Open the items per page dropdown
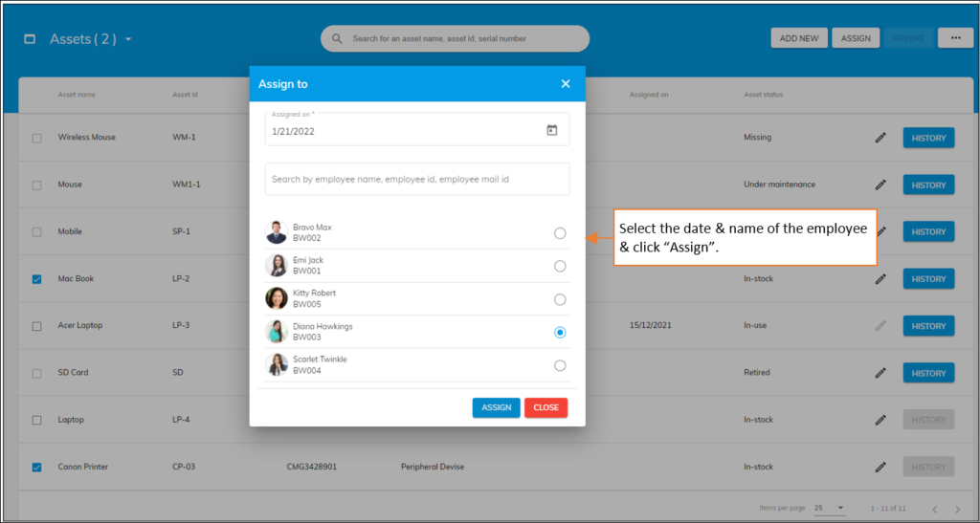The image size is (980, 523). pyautogui.click(x=828, y=508)
